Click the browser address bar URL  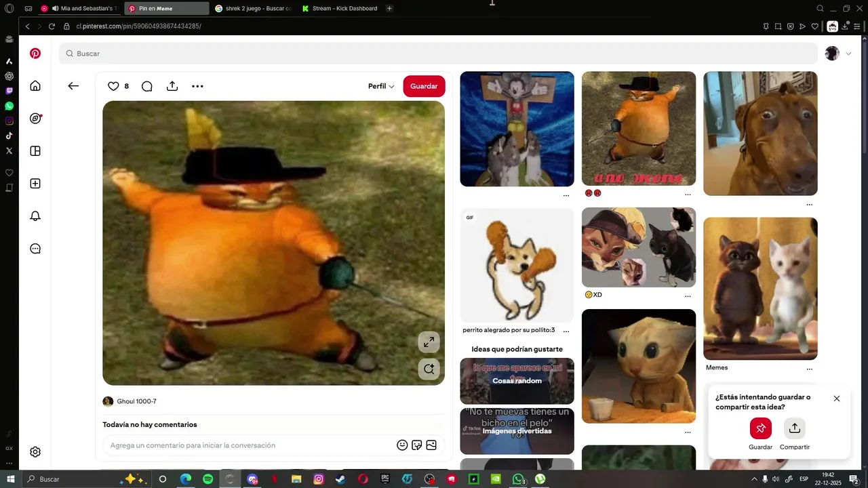click(138, 26)
